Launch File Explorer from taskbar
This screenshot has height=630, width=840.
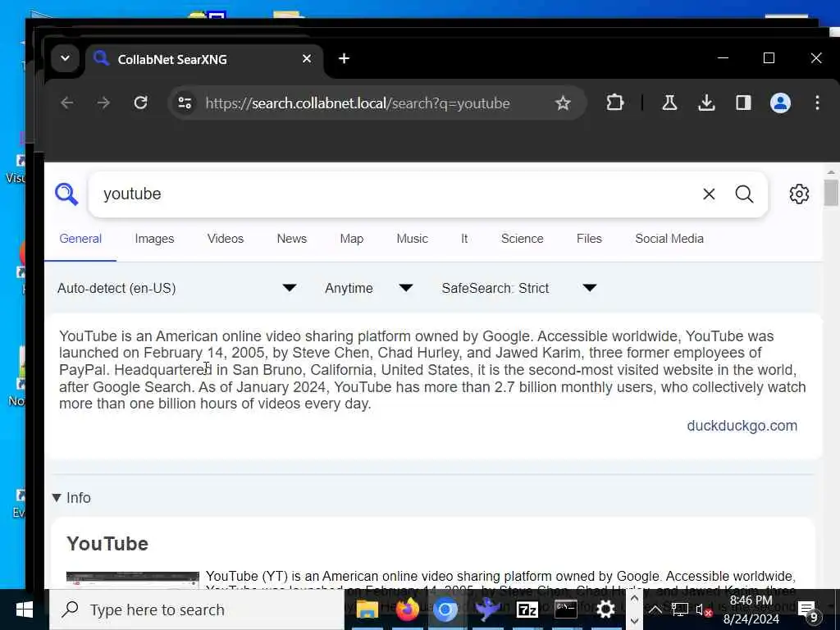[x=367, y=609]
